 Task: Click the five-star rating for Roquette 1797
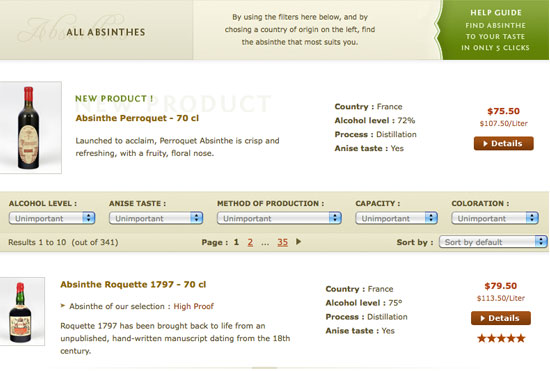501,338
